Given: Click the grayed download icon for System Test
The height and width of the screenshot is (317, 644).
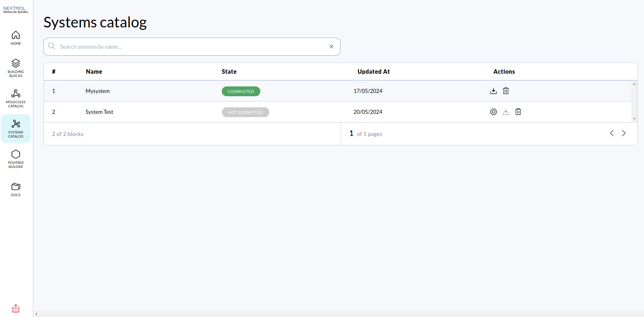Looking at the screenshot, I should pos(506,112).
